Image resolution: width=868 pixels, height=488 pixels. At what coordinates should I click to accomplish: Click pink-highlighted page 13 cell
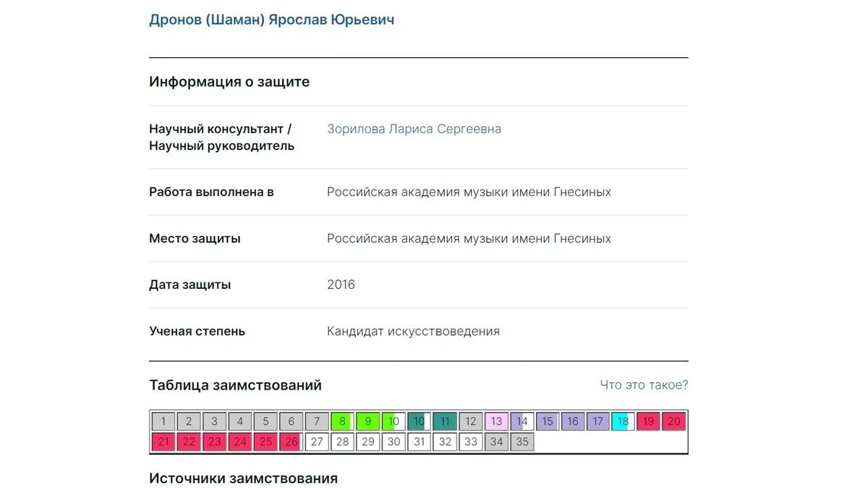[496, 421]
